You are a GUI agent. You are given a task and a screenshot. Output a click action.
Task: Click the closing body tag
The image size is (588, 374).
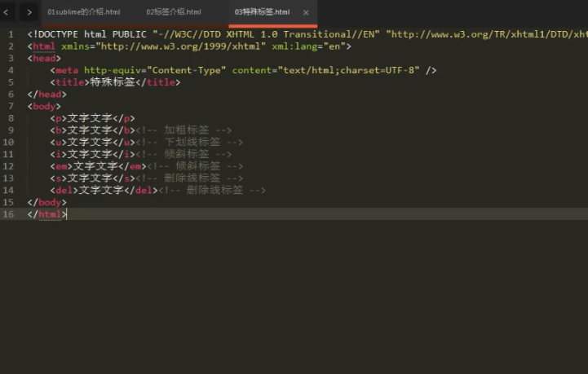(46, 202)
